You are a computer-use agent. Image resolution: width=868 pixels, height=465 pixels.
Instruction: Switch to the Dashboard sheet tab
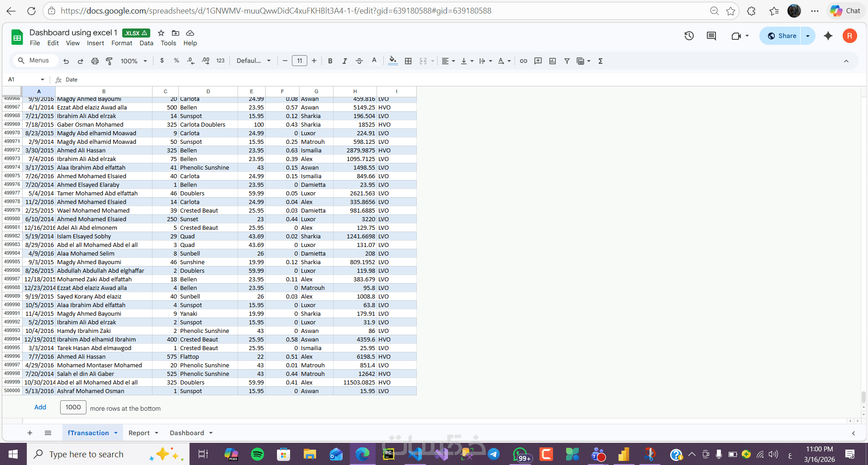(187, 433)
